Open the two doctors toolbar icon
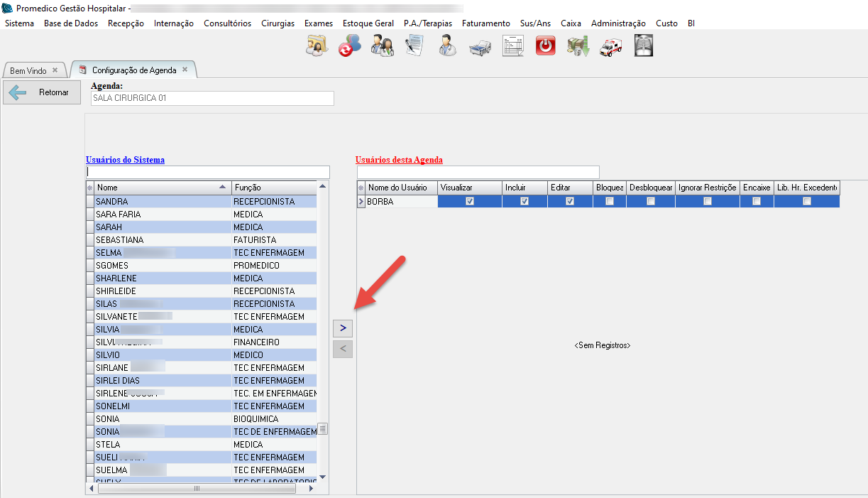868x498 pixels. [x=382, y=46]
